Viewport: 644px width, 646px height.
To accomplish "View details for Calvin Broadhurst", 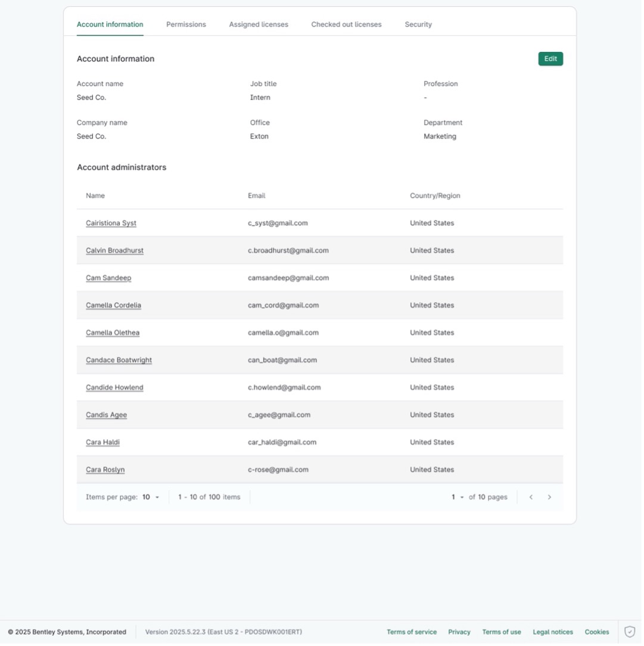I will [x=115, y=250].
